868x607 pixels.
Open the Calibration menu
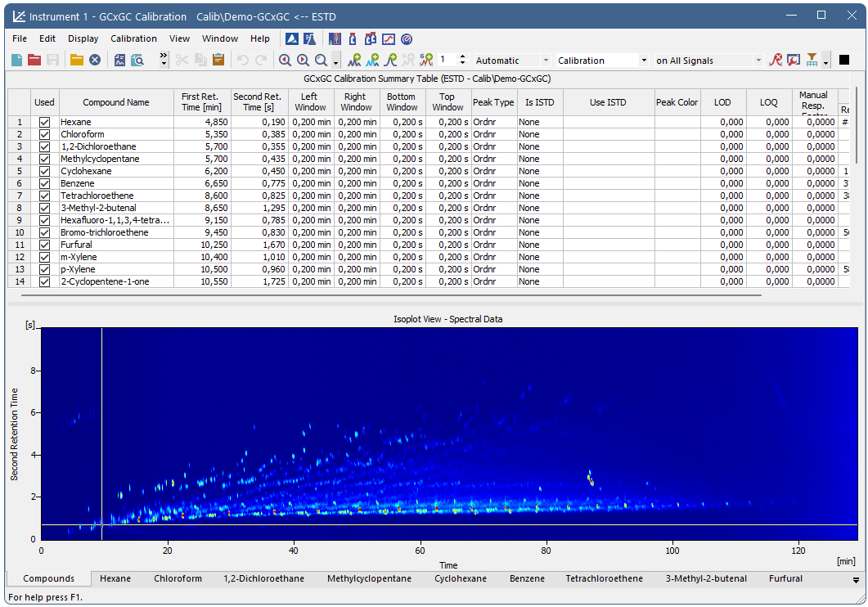[133, 38]
